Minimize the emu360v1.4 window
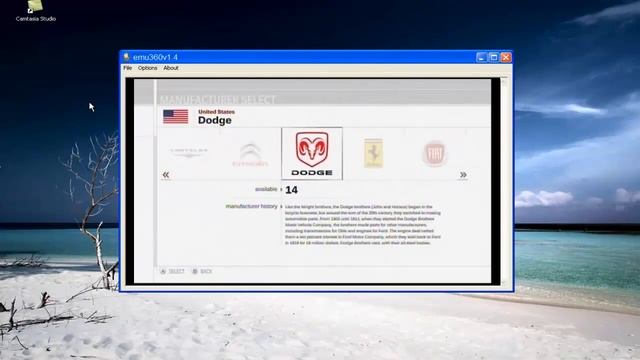 [482, 58]
